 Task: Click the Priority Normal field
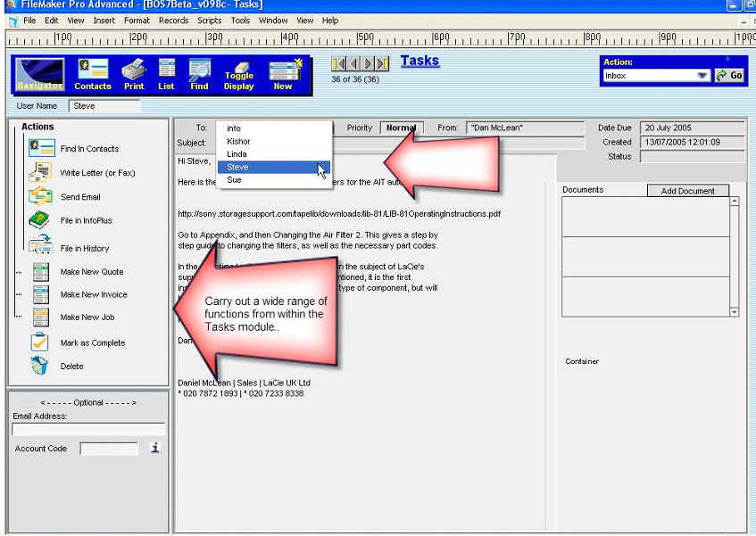point(402,128)
